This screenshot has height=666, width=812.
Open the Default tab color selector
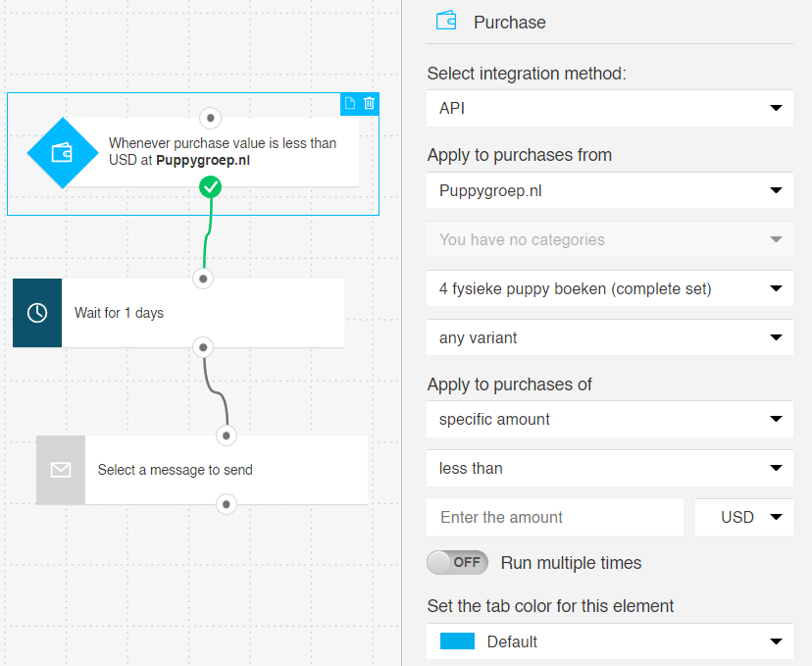610,641
